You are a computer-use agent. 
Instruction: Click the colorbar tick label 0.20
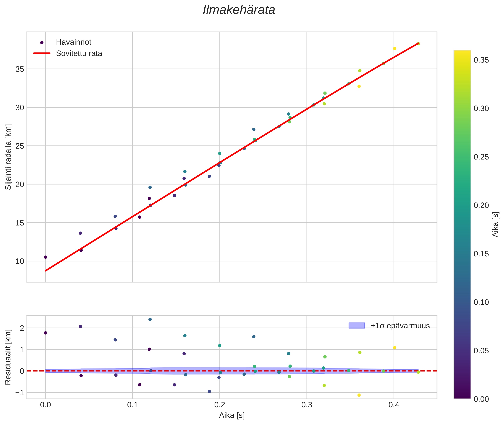tap(481, 205)
